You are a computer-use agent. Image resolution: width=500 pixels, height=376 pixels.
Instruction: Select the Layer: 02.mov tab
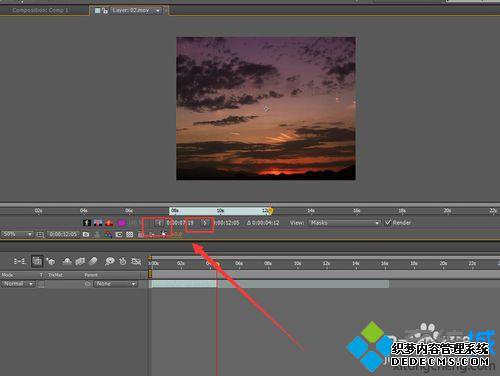click(x=131, y=10)
